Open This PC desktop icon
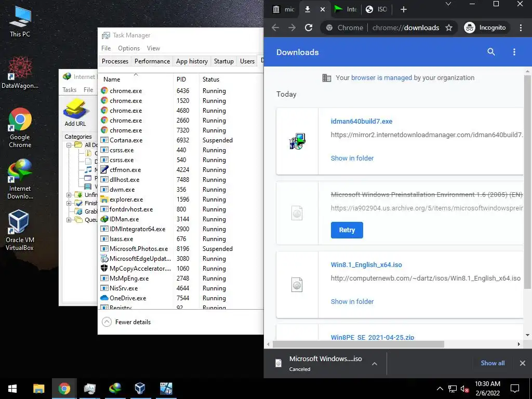This screenshot has height=399, width=532. click(20, 22)
